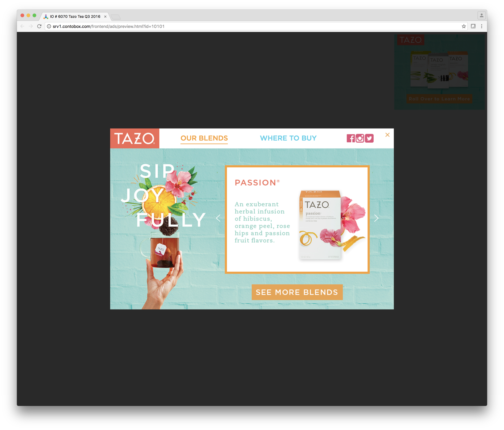Image resolution: width=504 pixels, height=430 pixels.
Task: Open the Tazo Facebook page icon
Action: [351, 138]
